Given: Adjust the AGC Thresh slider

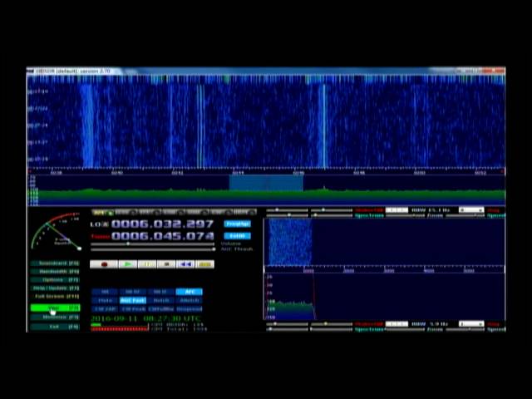Looking at the screenshot, I should pyautogui.click(x=153, y=249).
